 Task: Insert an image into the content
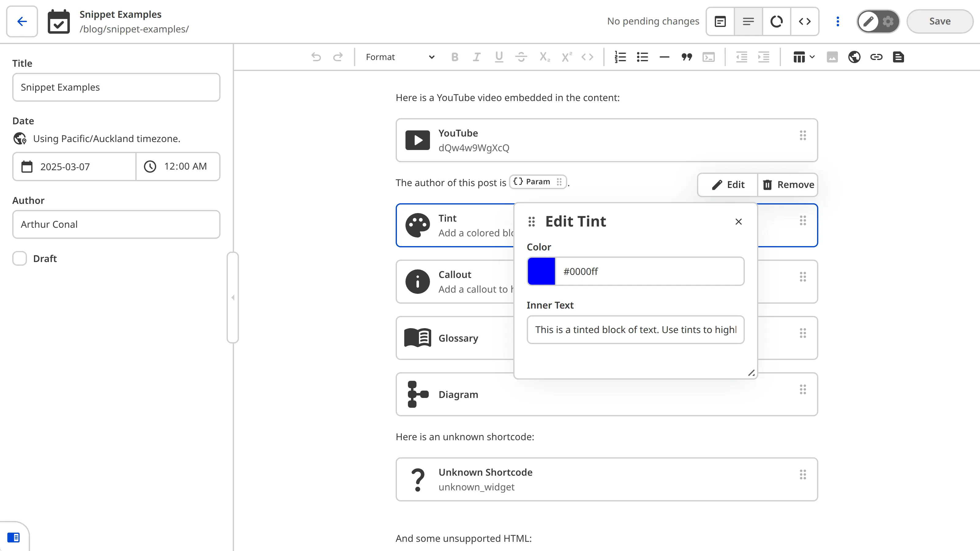[x=832, y=57]
